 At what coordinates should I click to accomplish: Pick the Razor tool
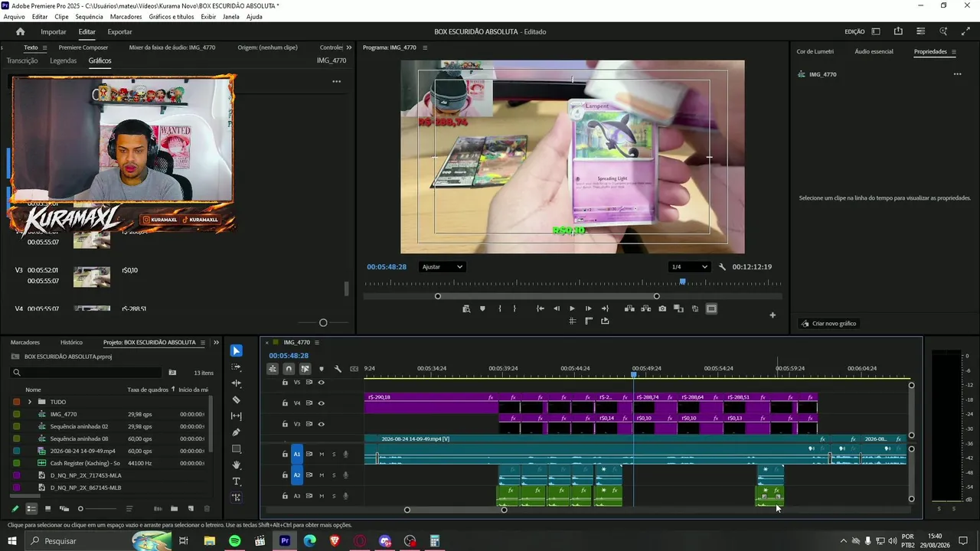237,399
